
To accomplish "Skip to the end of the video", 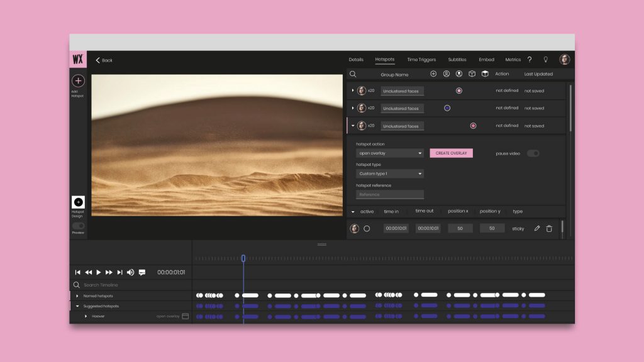I will [119, 272].
